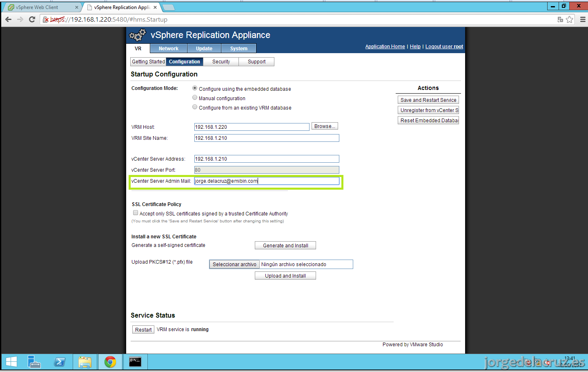This screenshot has height=372, width=588.
Task: Restart the VRM service
Action: tap(143, 329)
